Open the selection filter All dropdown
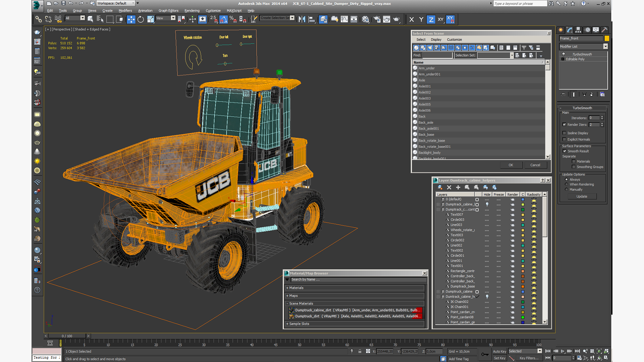Screen dimensions: 644x362 click(x=75, y=18)
